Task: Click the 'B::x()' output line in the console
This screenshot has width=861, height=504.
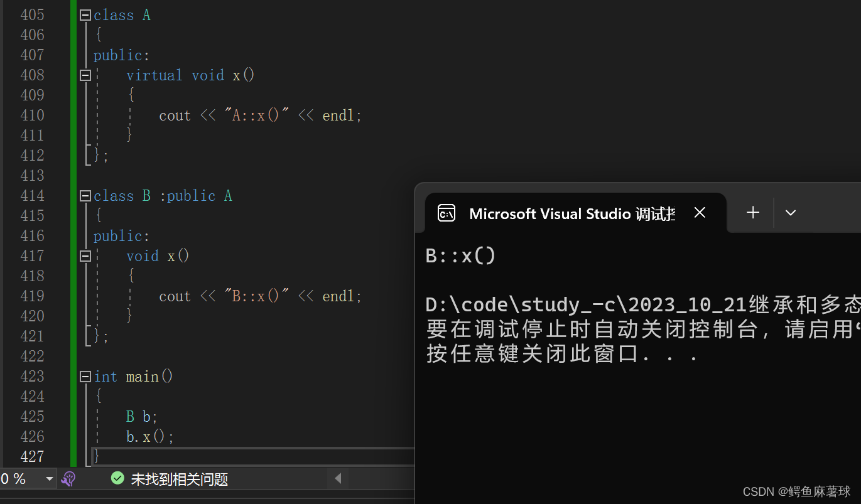Action: coord(461,256)
